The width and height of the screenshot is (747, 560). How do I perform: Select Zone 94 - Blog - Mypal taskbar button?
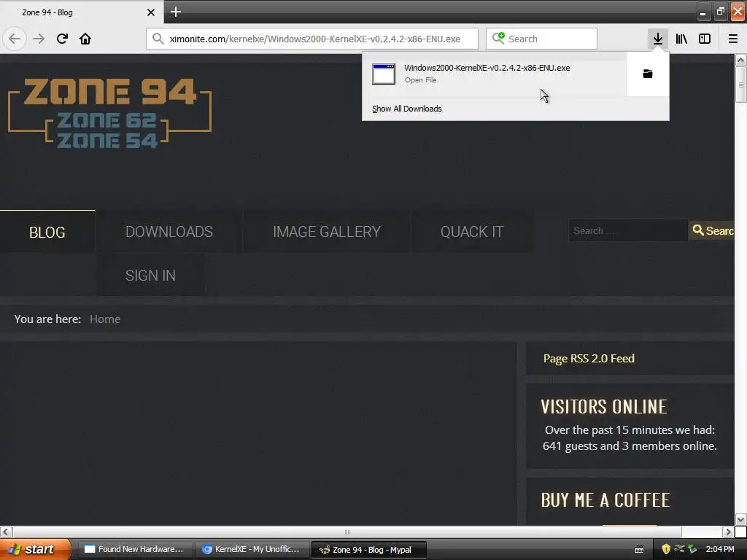[368, 550]
